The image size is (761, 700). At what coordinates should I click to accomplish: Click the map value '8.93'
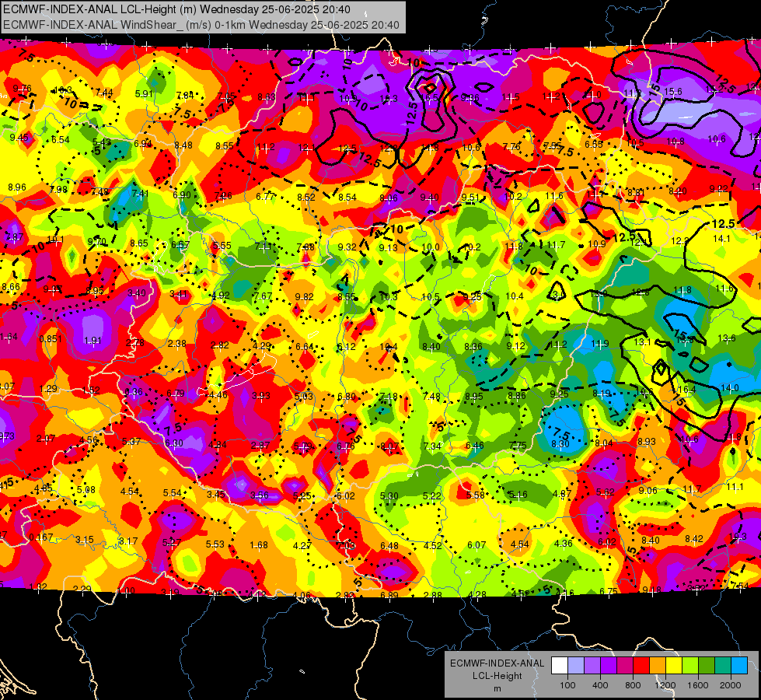pyautogui.click(x=647, y=441)
